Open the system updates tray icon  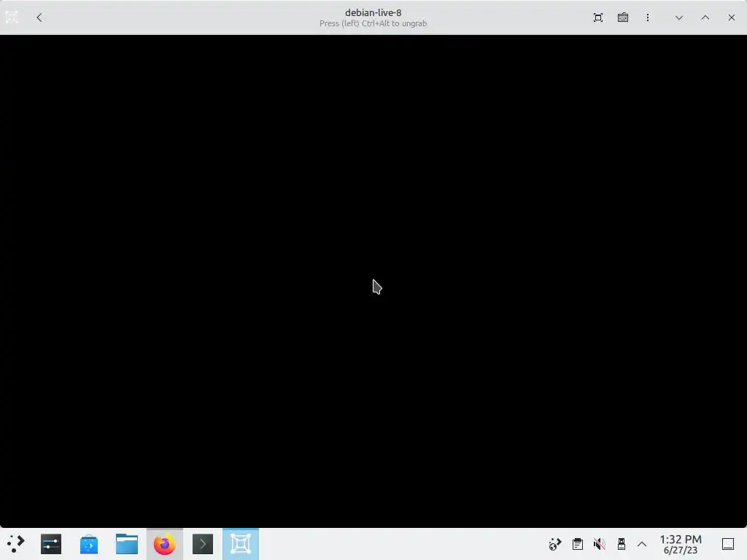tap(555, 544)
